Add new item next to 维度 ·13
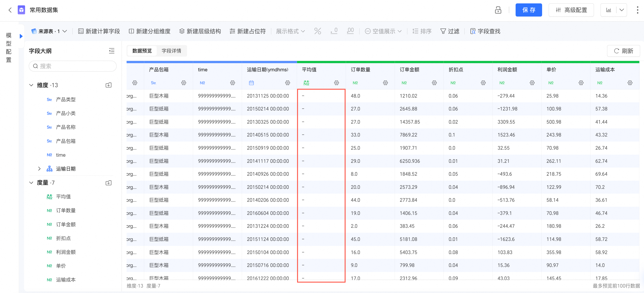The height and width of the screenshot is (293, 644). (108, 85)
